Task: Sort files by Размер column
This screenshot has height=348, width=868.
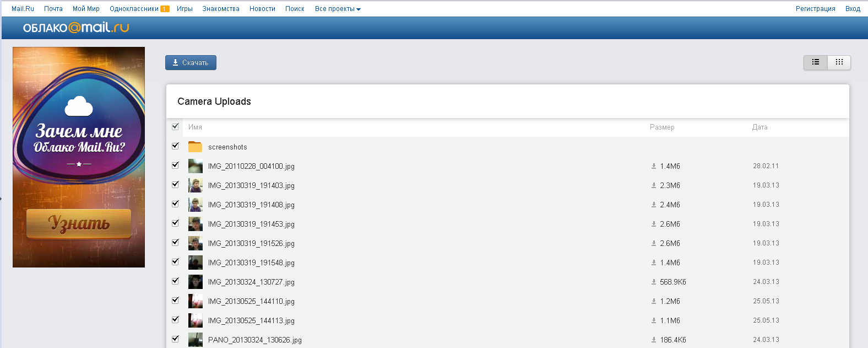Action: click(661, 127)
